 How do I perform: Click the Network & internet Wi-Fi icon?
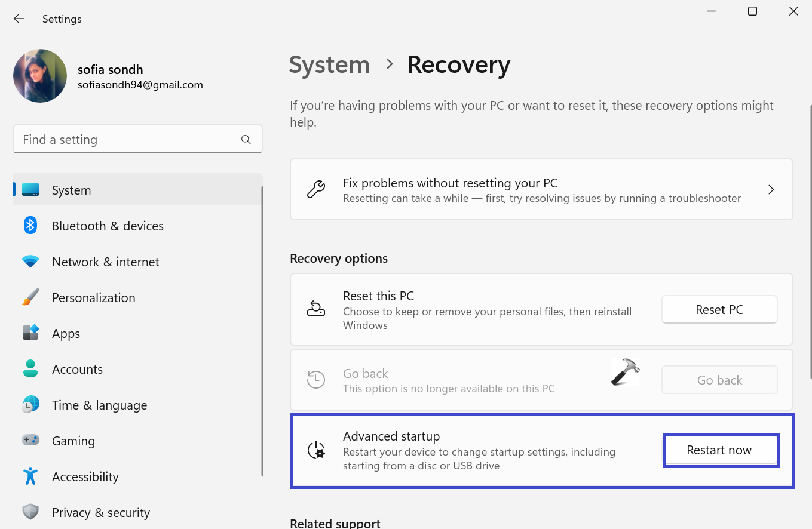coord(30,262)
